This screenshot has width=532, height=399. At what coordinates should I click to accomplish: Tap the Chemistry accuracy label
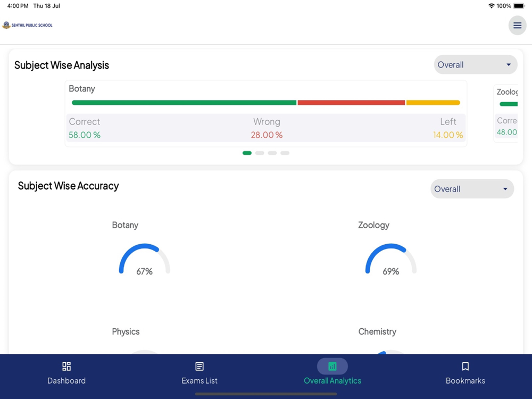coord(377,331)
